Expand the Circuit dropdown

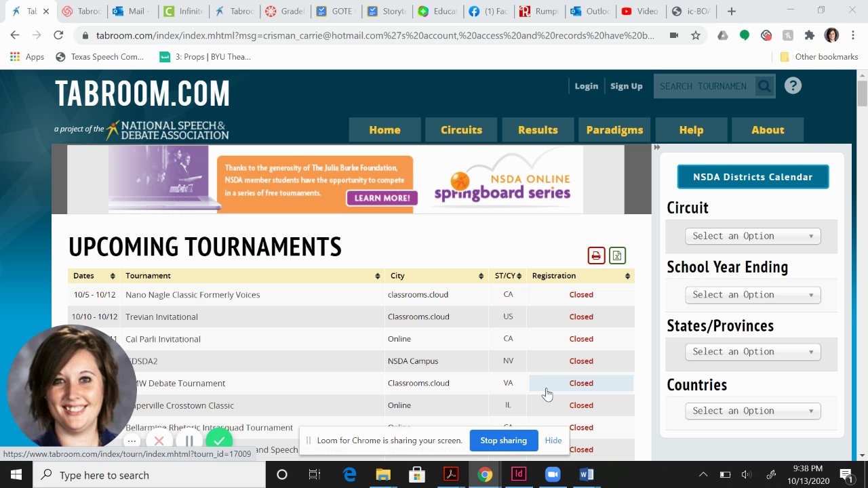(x=753, y=236)
